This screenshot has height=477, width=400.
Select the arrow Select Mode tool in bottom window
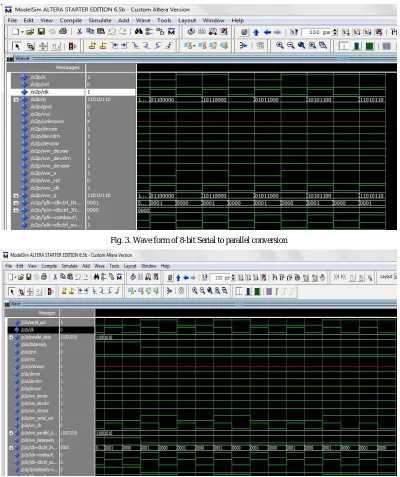(12, 292)
